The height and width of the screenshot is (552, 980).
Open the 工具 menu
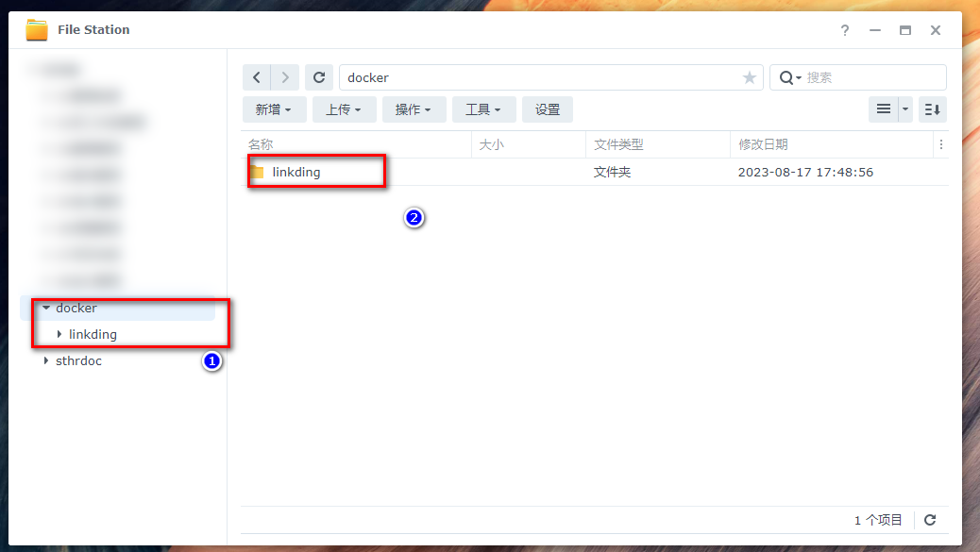click(x=483, y=109)
